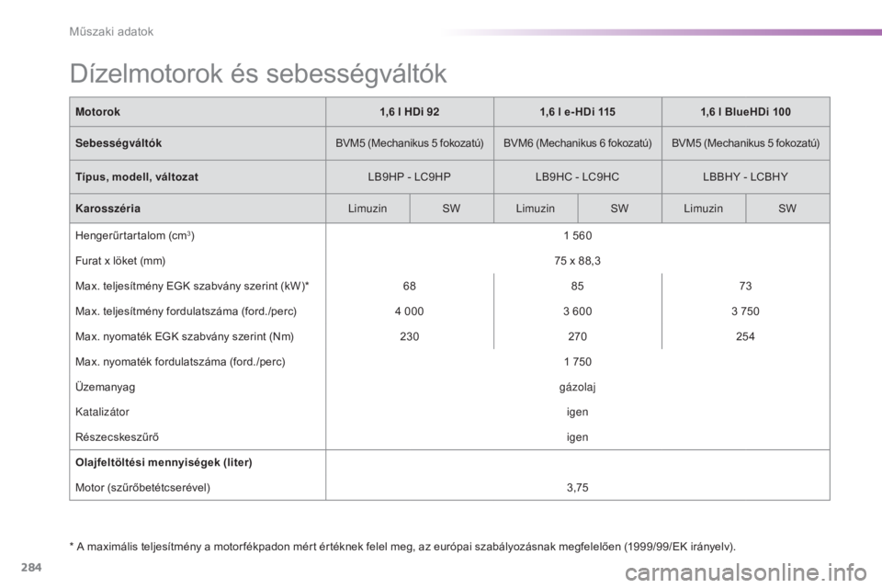Screen dimensions: 882x588
Task: Click the Karosszéria row label
Action: (108, 209)
